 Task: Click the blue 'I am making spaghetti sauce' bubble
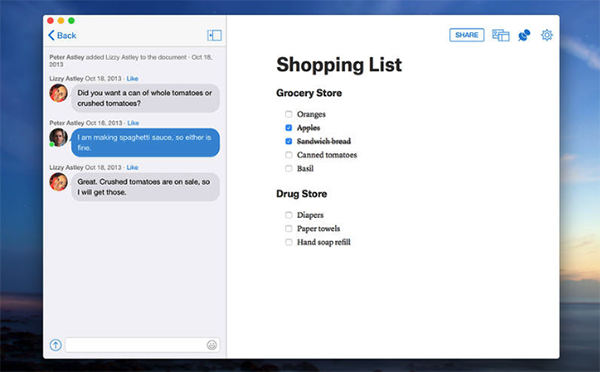coord(145,142)
